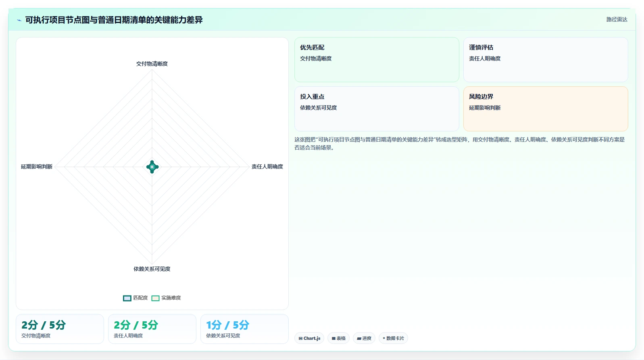Open the 投入重点 card
The image size is (644, 360).
(377, 109)
